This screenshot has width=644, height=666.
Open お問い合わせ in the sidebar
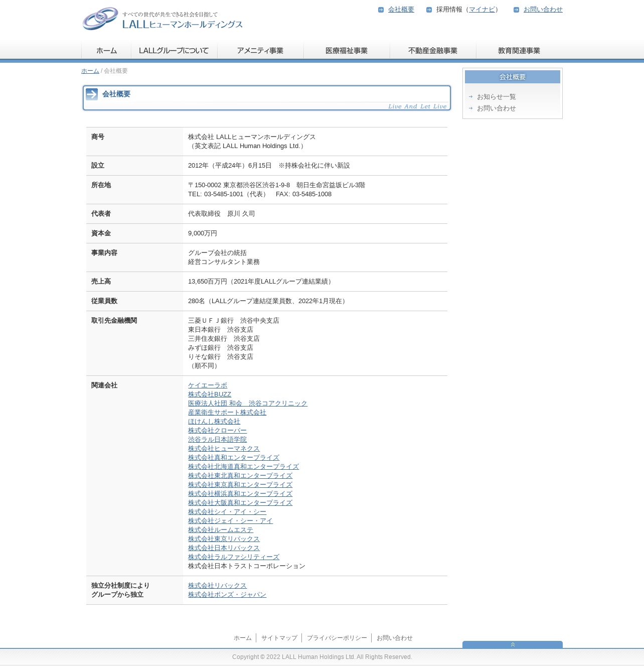497,108
